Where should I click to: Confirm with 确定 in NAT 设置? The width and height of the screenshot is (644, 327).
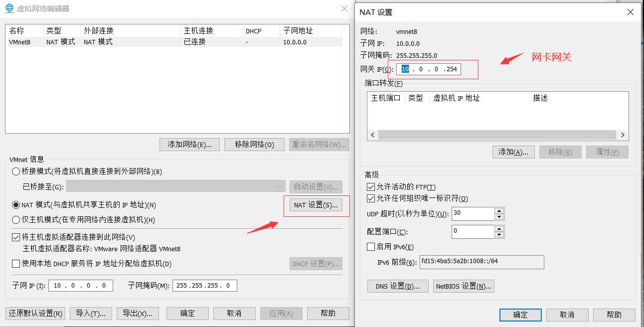520,315
